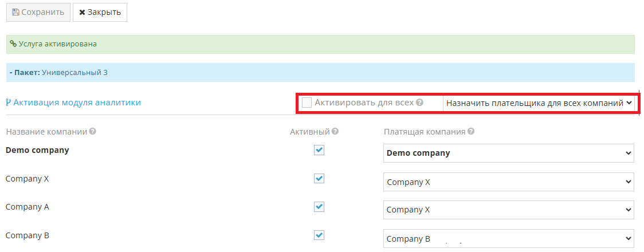
Task: Enable the 'Активировать для всех' checkbox
Action: (307, 103)
